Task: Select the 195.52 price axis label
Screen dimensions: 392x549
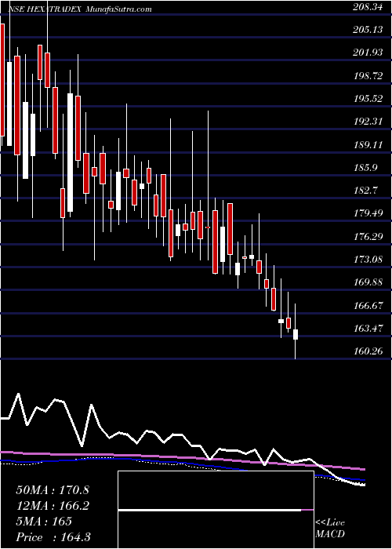Action: pyautogui.click(x=368, y=99)
